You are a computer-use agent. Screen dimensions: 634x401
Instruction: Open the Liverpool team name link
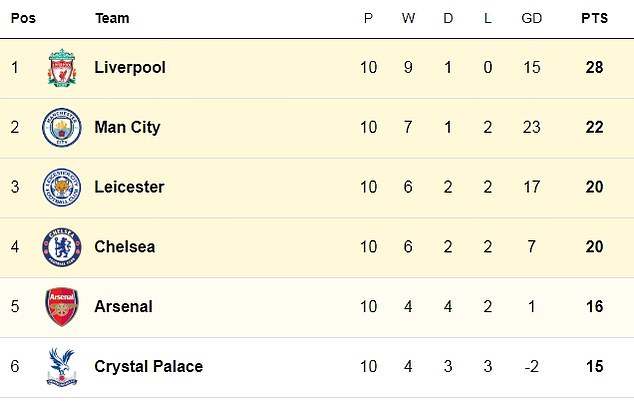(x=130, y=68)
